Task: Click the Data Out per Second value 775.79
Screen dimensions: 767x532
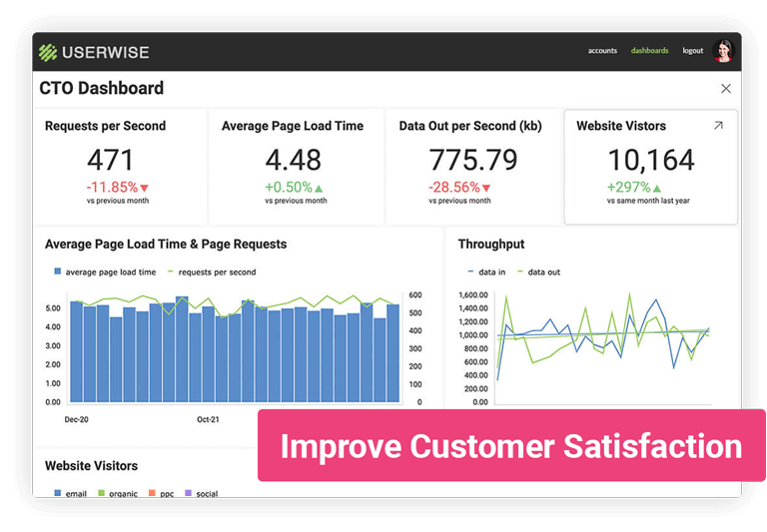Action: point(473,160)
